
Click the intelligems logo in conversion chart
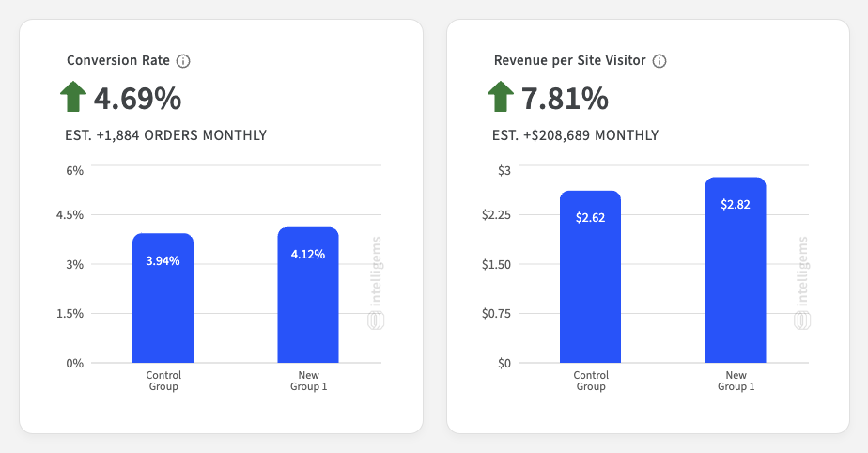(x=376, y=283)
